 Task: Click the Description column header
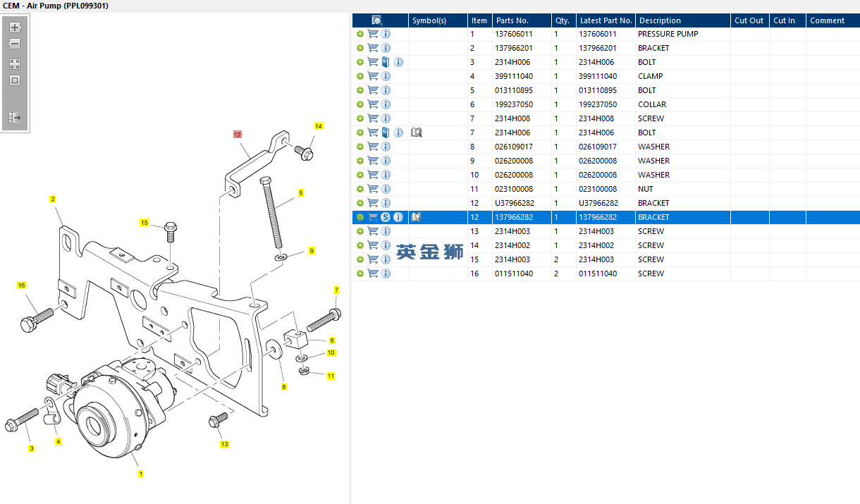pyautogui.click(x=659, y=20)
